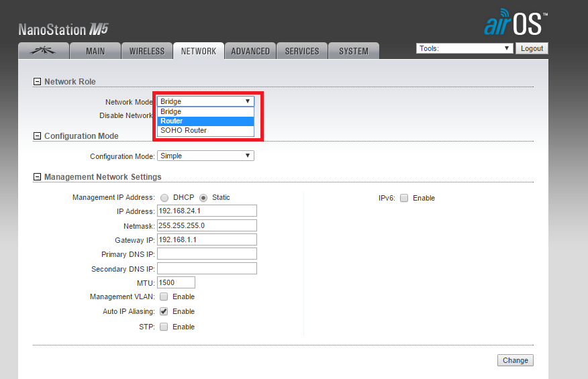Go to the ADVANCED tab

click(x=250, y=51)
